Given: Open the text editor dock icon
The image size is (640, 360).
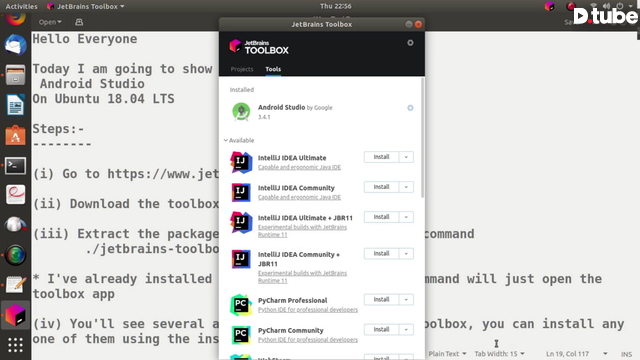Looking at the screenshot, I should 16,285.
